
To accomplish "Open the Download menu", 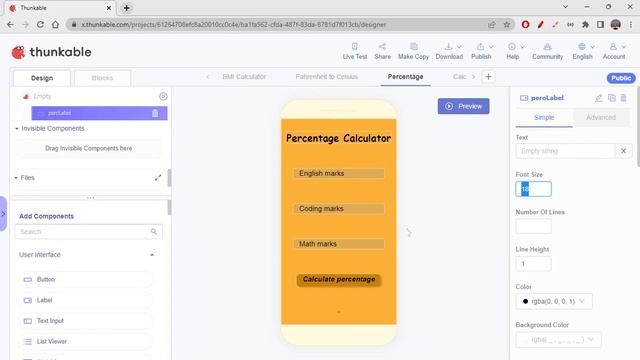I will [449, 51].
